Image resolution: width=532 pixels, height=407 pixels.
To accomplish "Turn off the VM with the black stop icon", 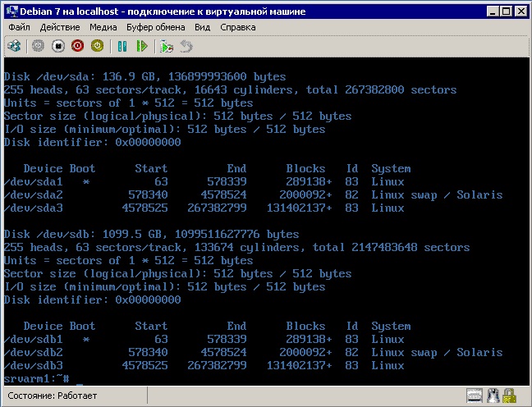I will [x=58, y=46].
